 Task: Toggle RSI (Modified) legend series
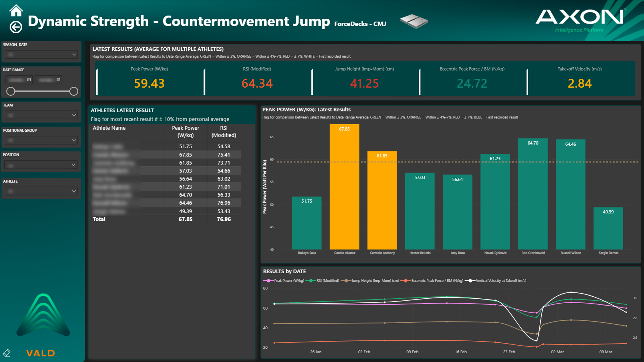pyautogui.click(x=327, y=281)
